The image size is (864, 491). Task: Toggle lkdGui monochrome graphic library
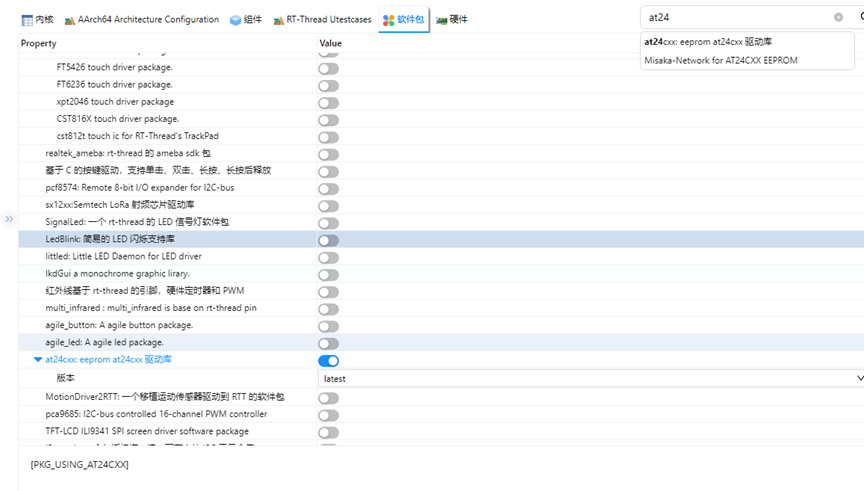(328, 275)
